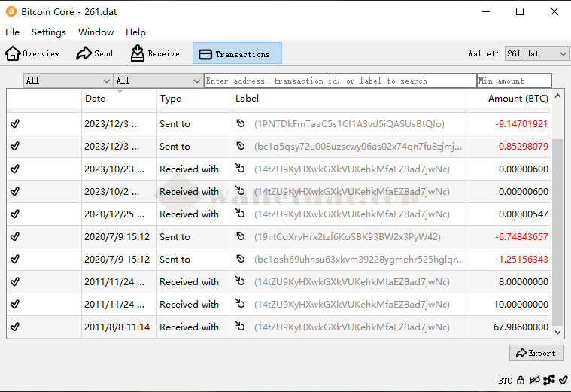
Task: Click the Export button
Action: pos(536,353)
